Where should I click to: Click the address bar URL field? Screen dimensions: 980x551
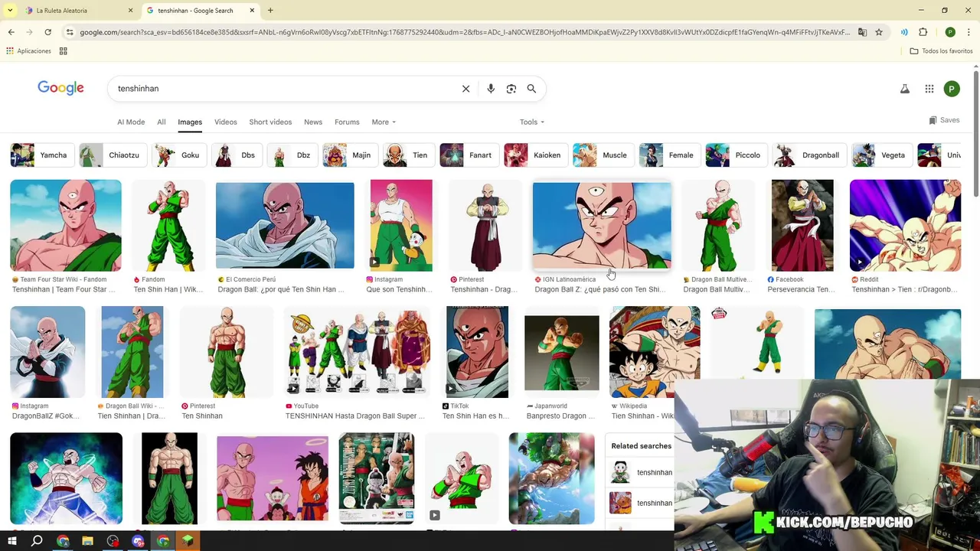465,32
